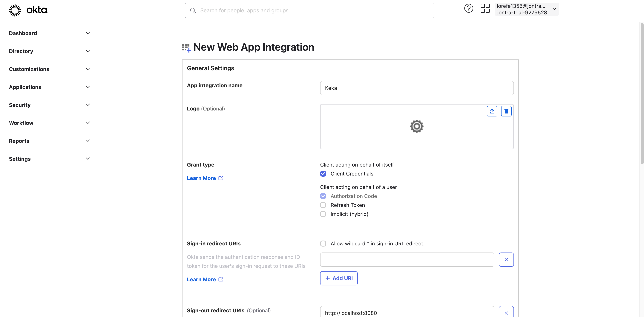Open the account dropdown for lorefe1355
Image resolution: width=644 pixels, height=317 pixels.
(x=526, y=9)
